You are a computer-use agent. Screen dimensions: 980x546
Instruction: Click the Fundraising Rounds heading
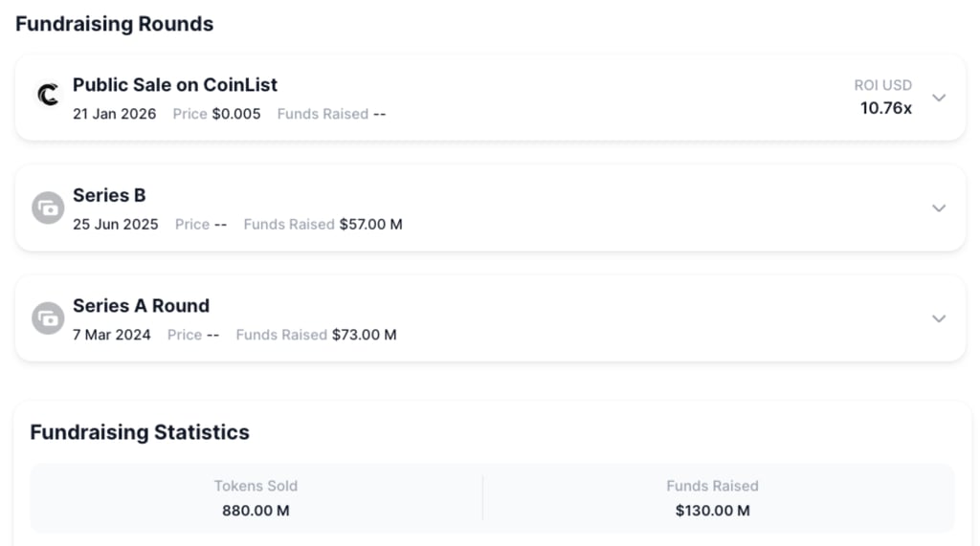(114, 24)
